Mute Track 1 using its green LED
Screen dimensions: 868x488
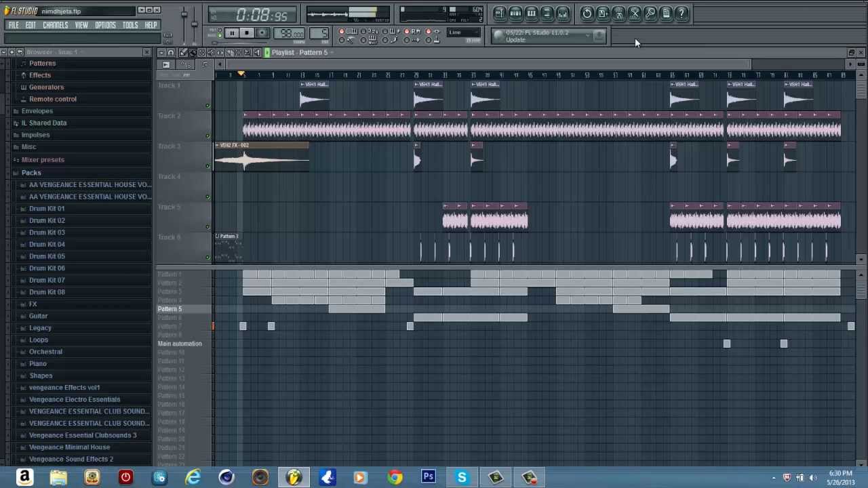pos(208,105)
